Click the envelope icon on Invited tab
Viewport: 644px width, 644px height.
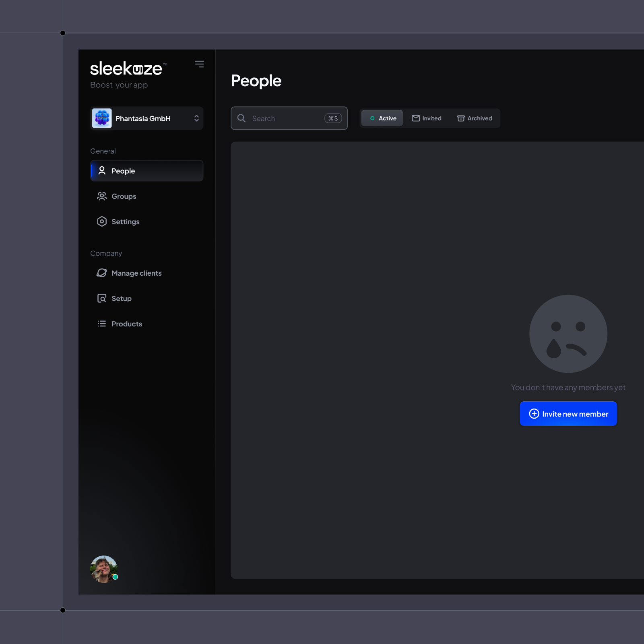coord(415,118)
